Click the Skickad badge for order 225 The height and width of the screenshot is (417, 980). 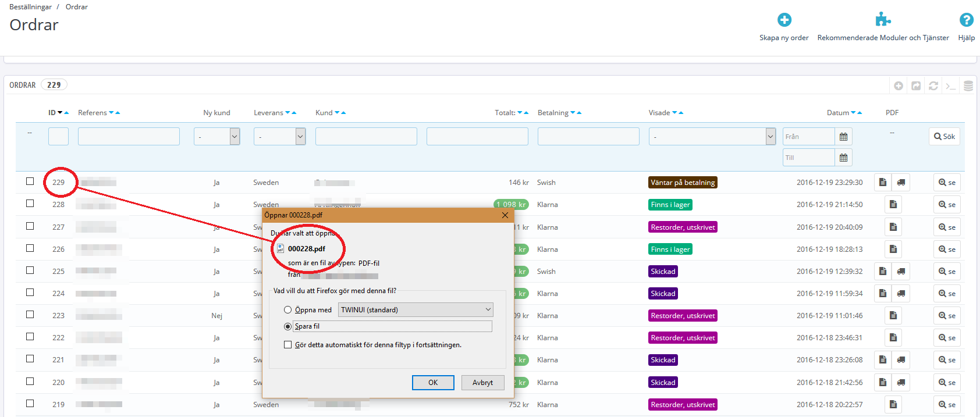(663, 272)
